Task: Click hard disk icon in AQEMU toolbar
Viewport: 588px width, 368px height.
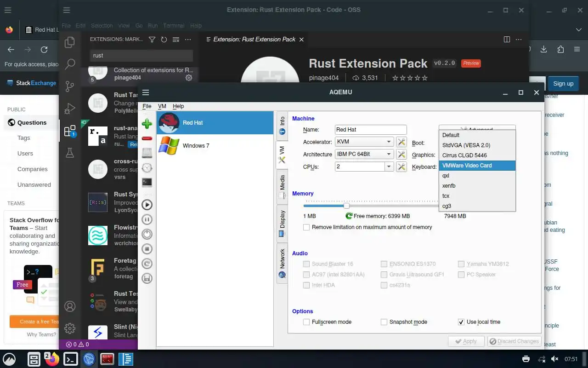Action: click(147, 153)
